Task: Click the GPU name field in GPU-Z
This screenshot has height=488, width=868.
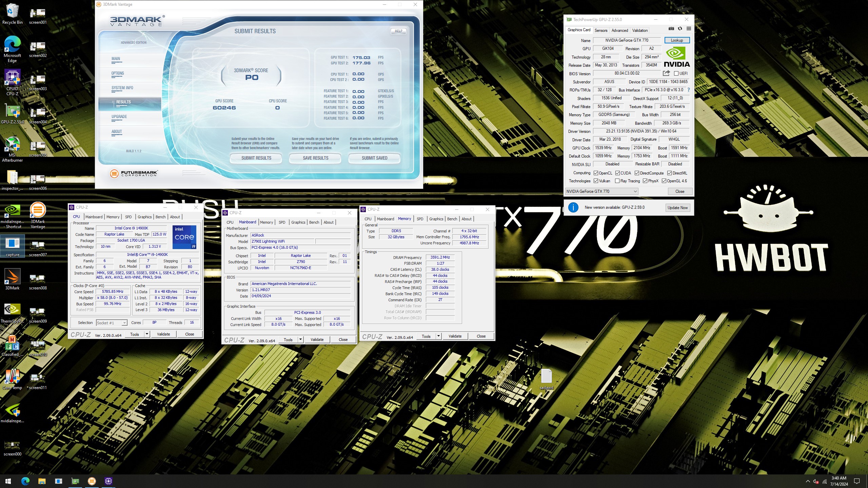Action: tap(627, 40)
